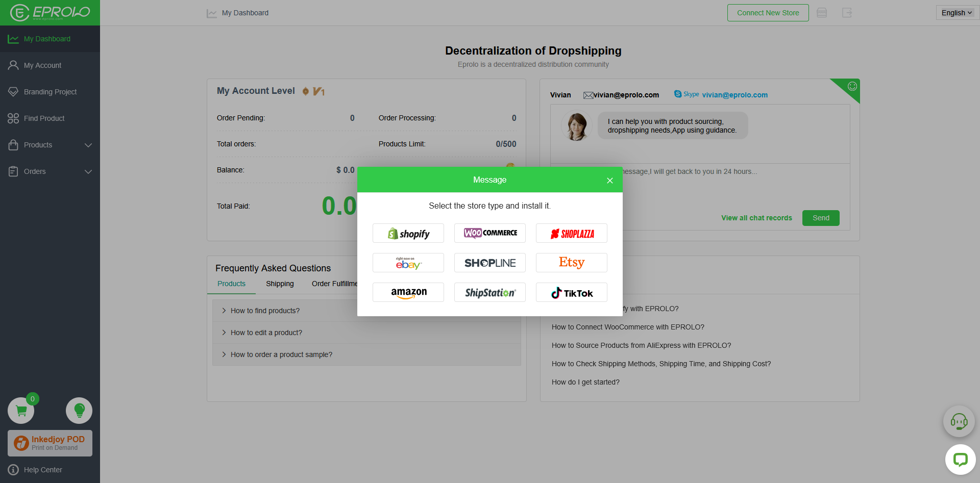Click the green lightbulb tips icon

[x=79, y=411]
